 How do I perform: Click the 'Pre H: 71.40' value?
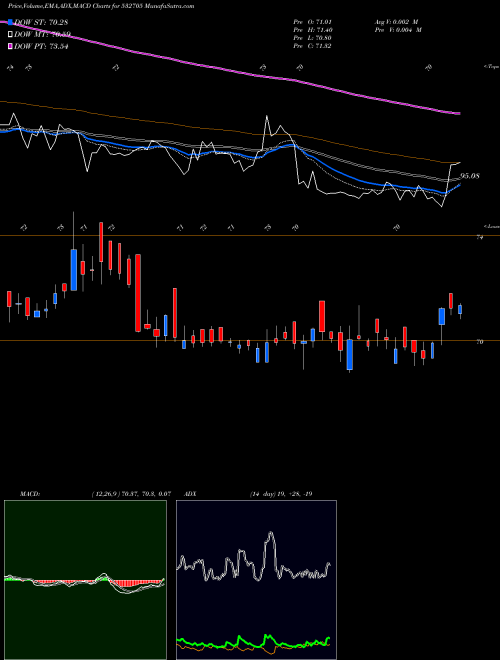tap(312, 30)
